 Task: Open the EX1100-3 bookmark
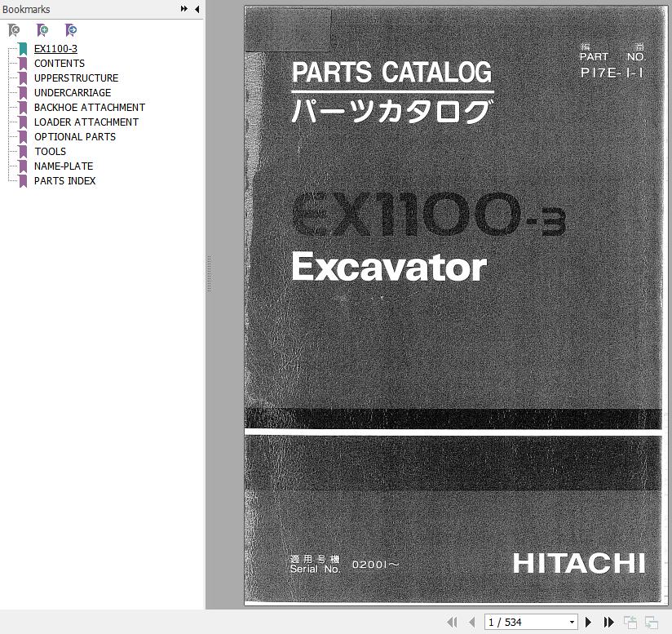55,49
